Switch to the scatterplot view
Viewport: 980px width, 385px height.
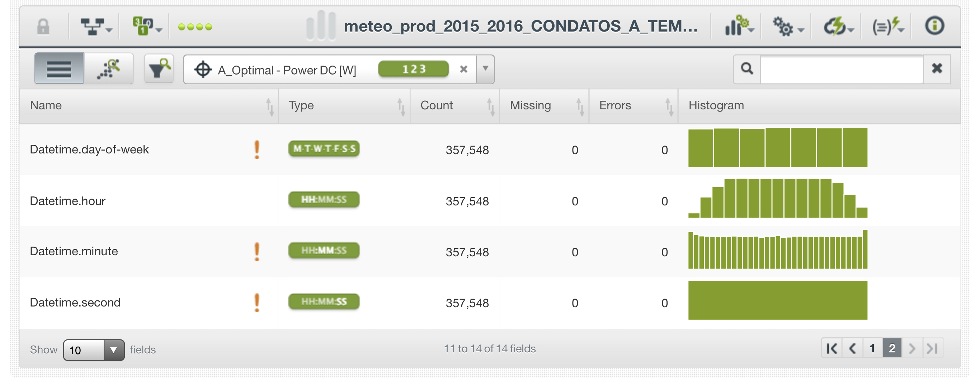point(109,69)
